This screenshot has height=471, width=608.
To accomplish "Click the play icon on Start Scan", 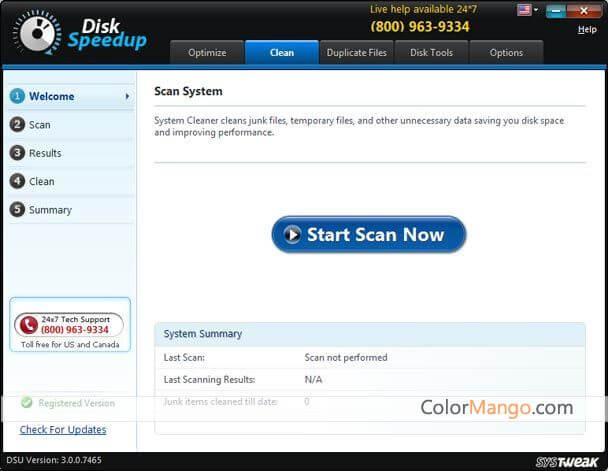I will click(292, 235).
